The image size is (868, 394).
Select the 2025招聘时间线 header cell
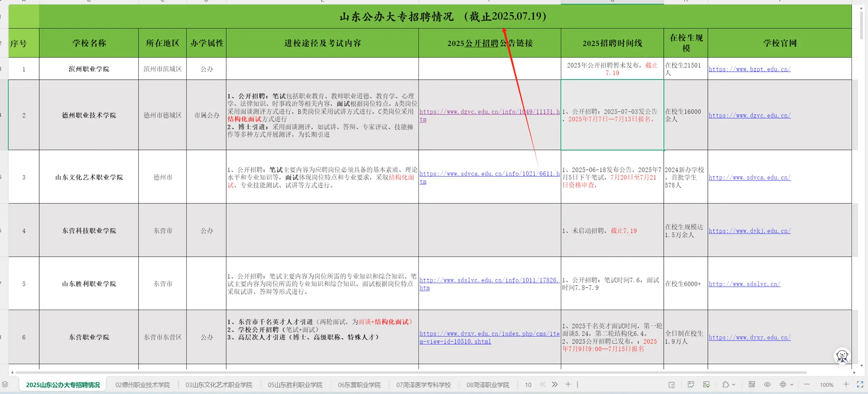tap(613, 43)
